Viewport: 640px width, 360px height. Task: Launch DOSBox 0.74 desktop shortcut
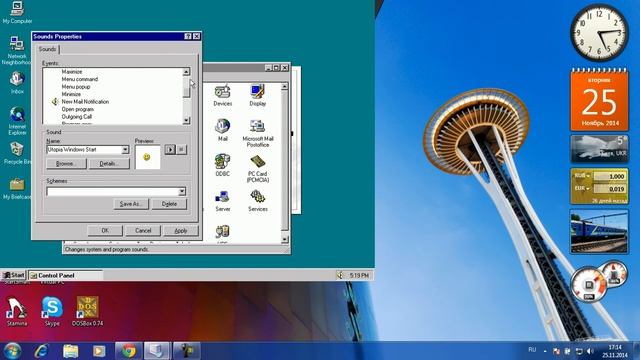pyautogui.click(x=87, y=311)
